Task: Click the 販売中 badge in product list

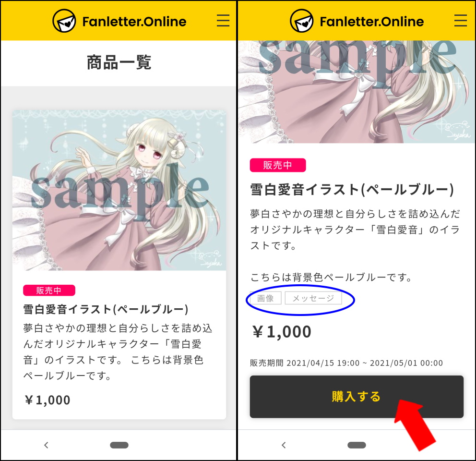Action: point(49,291)
